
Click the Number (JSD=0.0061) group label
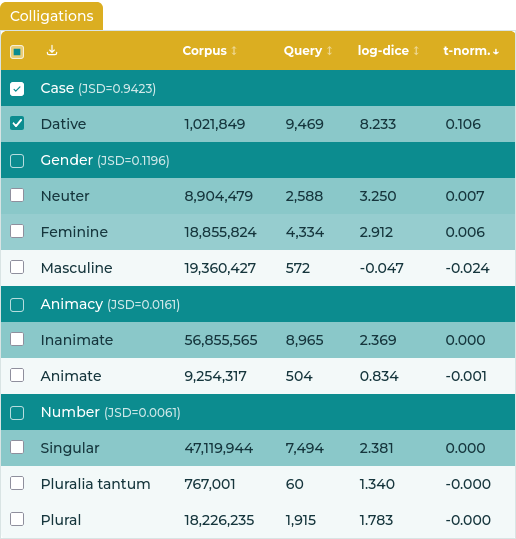tap(110, 412)
